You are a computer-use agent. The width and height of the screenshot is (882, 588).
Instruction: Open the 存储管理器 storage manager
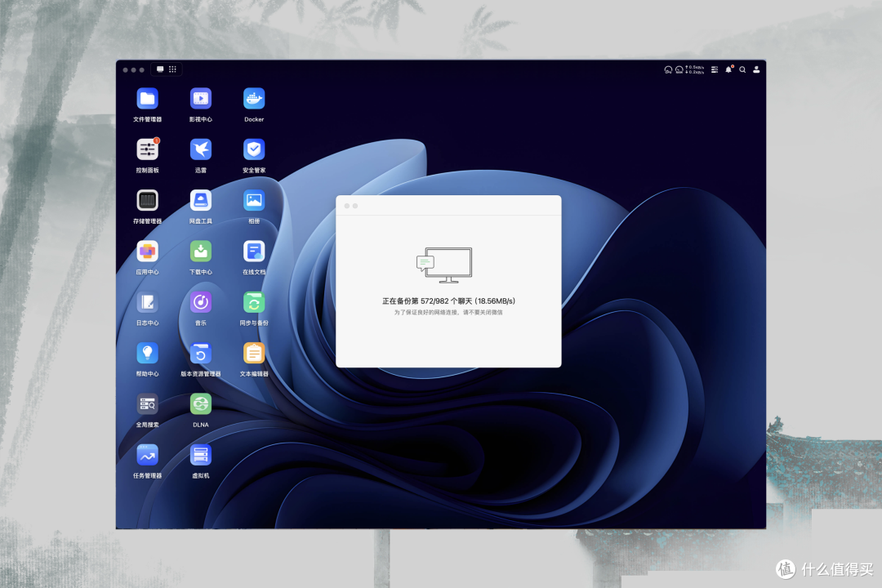pyautogui.click(x=147, y=200)
